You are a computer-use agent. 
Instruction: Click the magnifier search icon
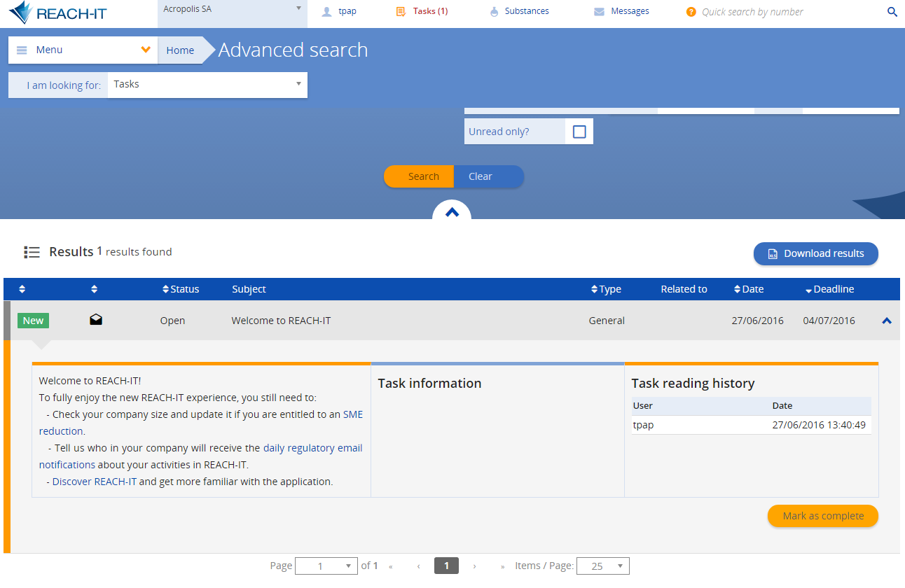click(892, 11)
